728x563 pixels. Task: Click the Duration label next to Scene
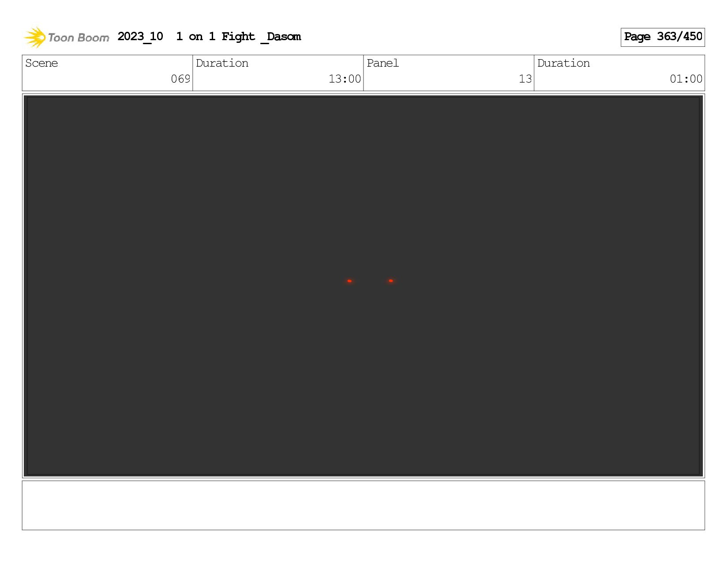coord(222,63)
